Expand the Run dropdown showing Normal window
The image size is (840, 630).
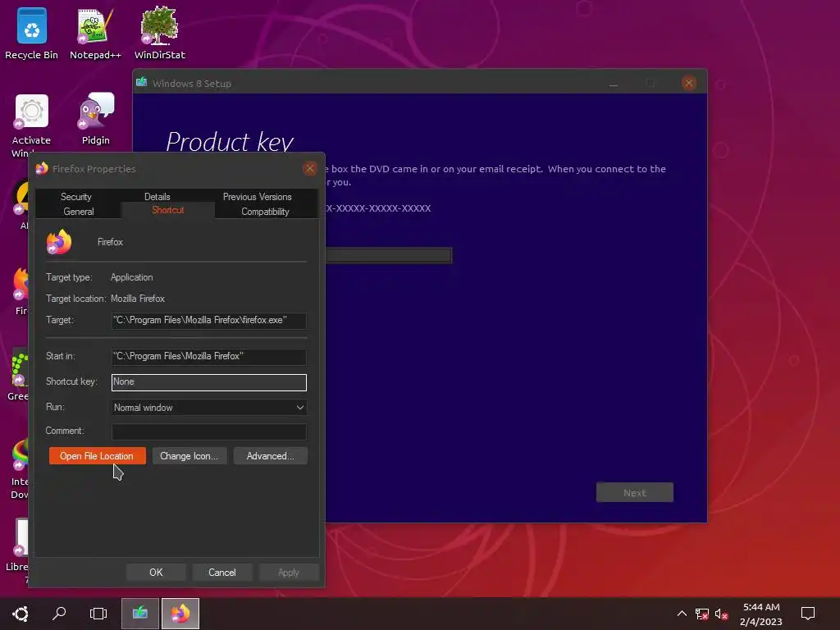point(209,408)
